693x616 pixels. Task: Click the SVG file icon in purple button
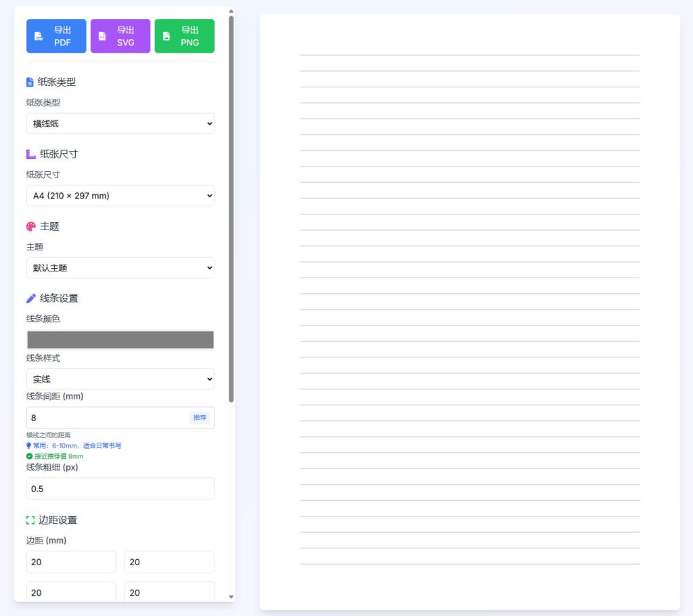[x=102, y=36]
